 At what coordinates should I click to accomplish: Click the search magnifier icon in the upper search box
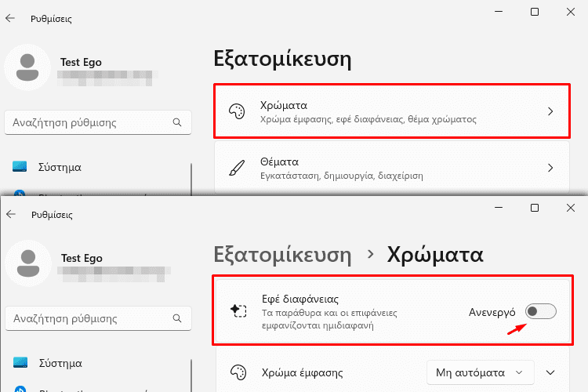tap(177, 122)
